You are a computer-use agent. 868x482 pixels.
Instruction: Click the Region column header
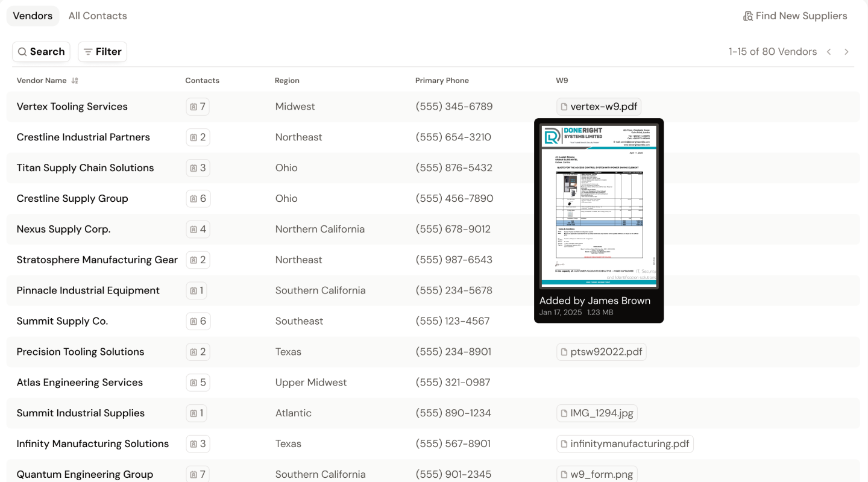pos(287,80)
